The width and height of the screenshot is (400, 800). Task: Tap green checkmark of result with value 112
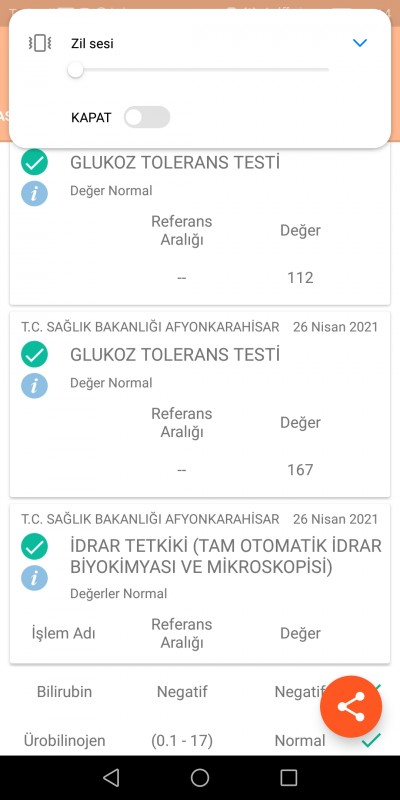pos(34,163)
